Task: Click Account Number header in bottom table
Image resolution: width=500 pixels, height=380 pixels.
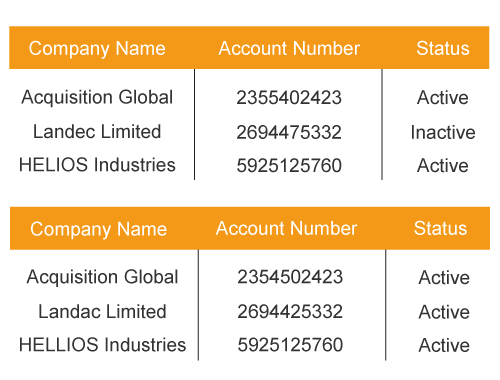Action: coord(286,229)
